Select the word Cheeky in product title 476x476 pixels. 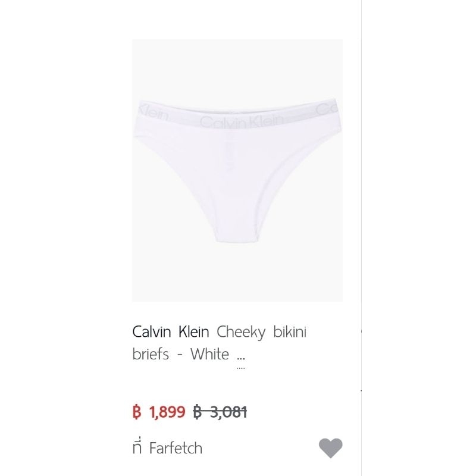coord(241,332)
